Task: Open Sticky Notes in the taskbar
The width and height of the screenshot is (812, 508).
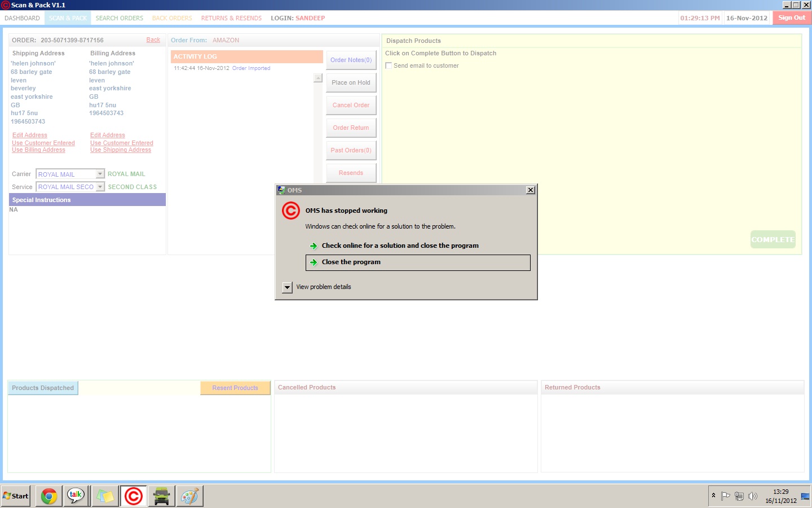Action: tap(105, 496)
